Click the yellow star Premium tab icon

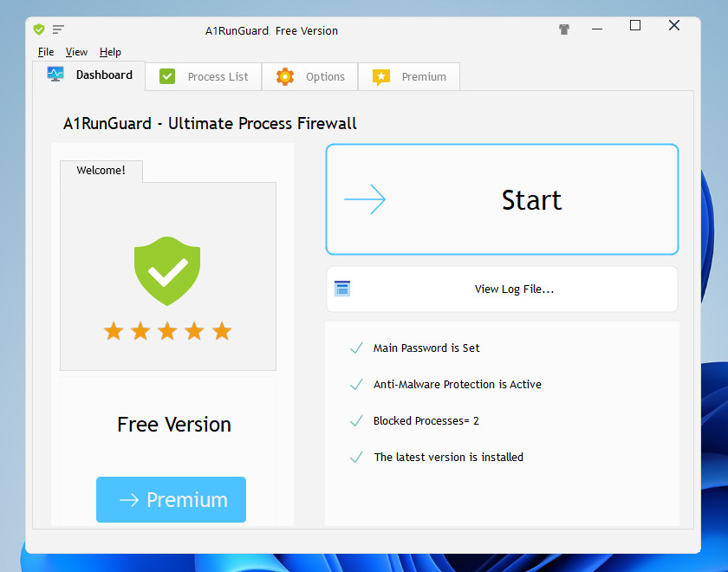[x=381, y=77]
